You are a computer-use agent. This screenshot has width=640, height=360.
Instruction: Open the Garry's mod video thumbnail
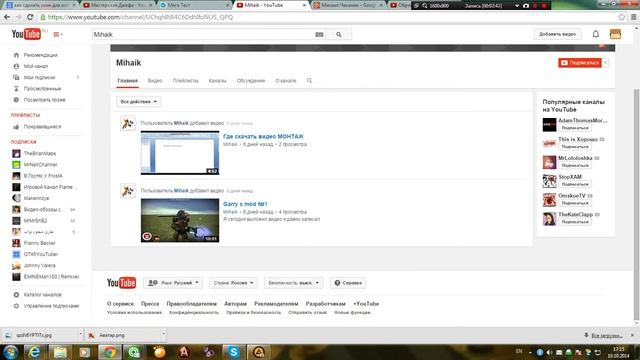(180, 220)
